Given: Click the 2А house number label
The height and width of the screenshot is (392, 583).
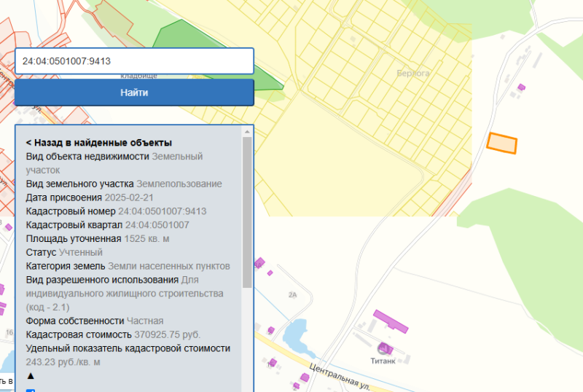Looking at the screenshot, I should (x=293, y=295).
